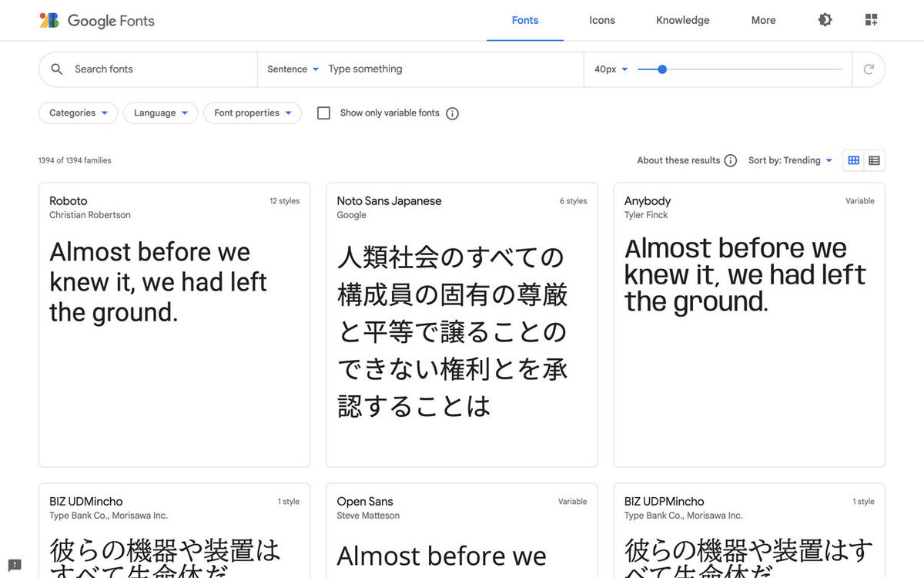Switch to grid view
Viewport: 924px width, 578px height.
click(x=853, y=160)
